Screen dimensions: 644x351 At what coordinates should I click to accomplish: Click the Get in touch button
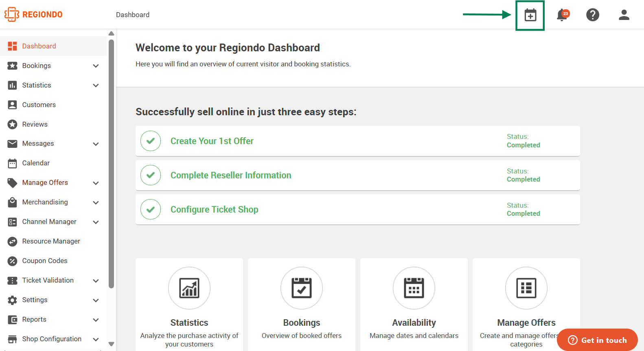597,340
